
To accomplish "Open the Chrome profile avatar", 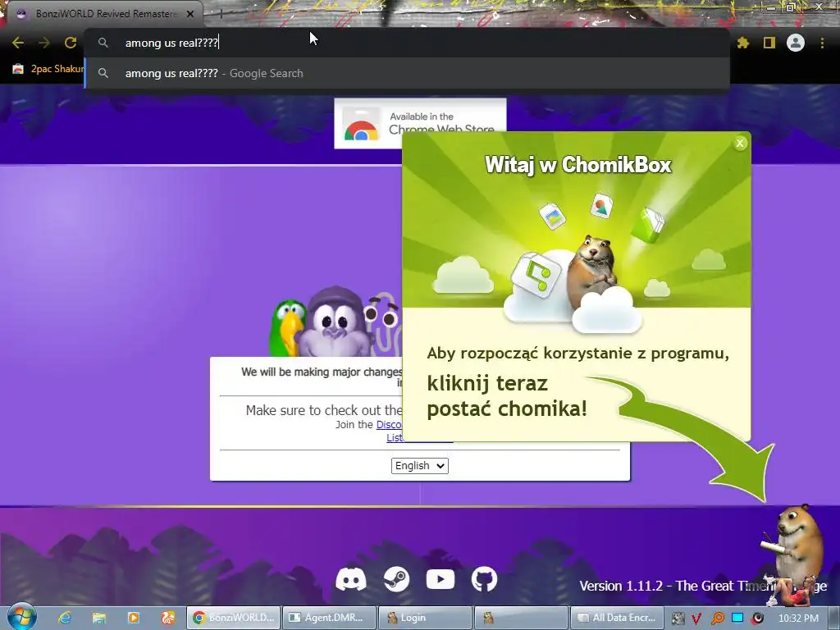I will [x=796, y=43].
